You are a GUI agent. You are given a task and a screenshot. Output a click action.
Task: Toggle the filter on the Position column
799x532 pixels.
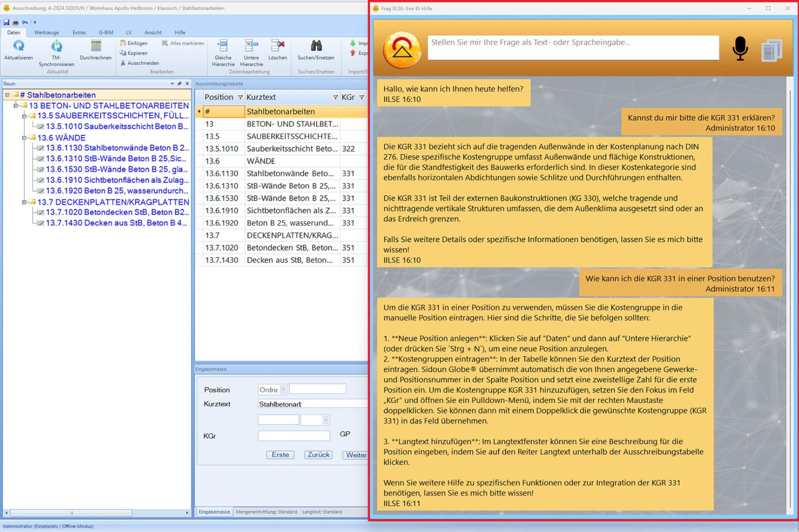240,97
